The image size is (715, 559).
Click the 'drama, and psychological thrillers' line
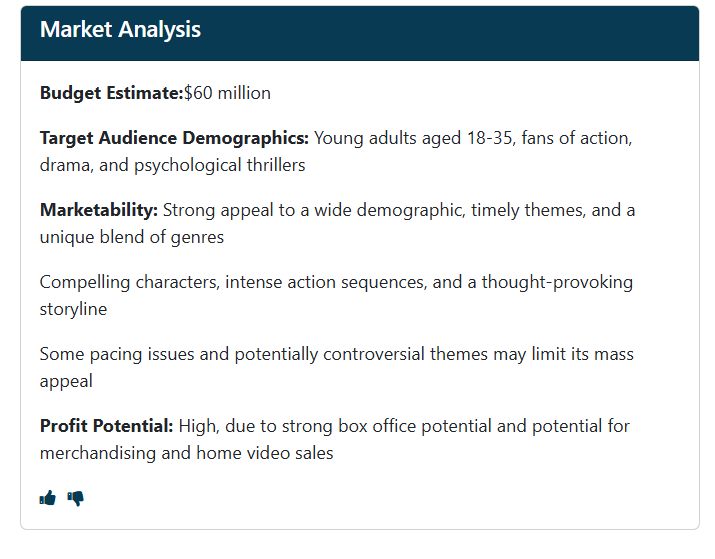(x=172, y=165)
